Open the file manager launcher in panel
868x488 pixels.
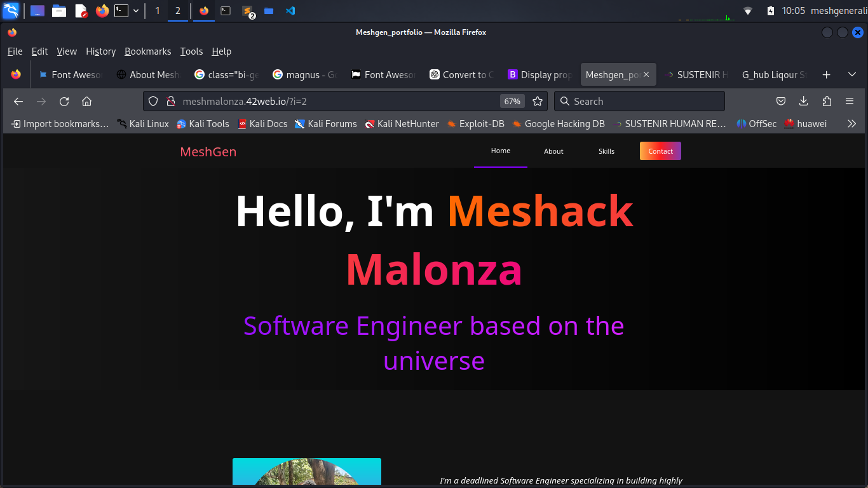pyautogui.click(x=59, y=11)
